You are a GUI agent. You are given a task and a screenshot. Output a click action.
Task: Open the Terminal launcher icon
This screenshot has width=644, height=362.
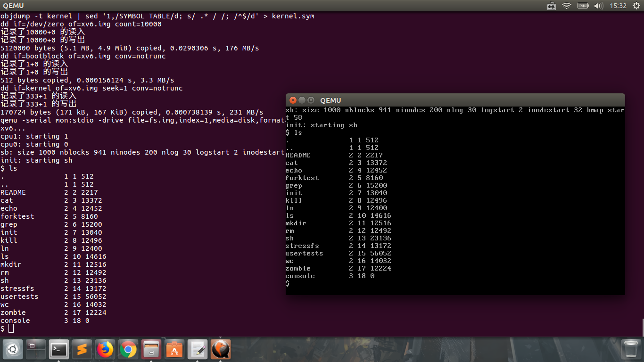pos(58,349)
